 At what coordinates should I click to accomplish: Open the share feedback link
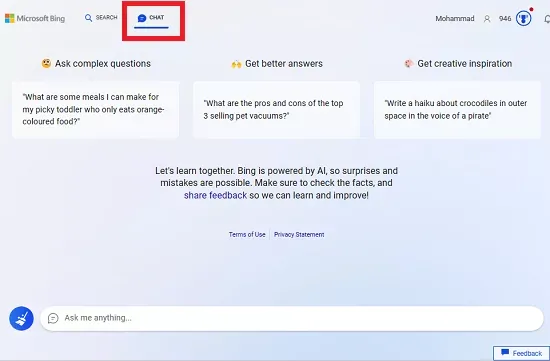click(x=215, y=195)
